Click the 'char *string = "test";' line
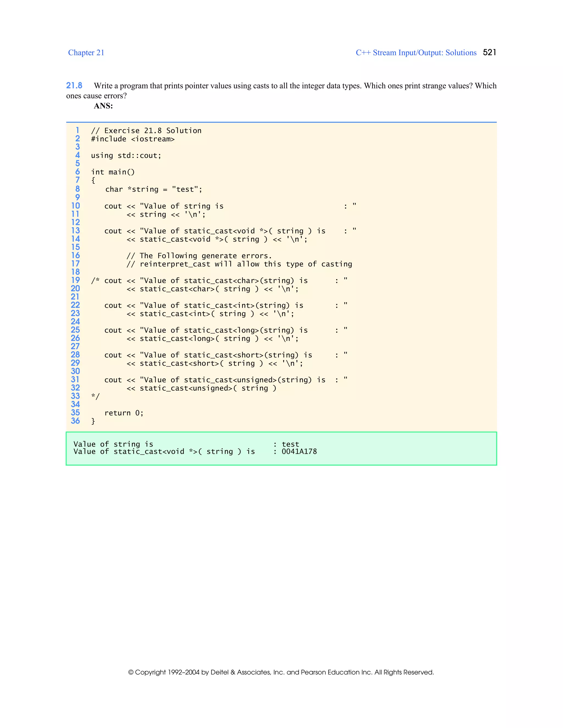 154,189
